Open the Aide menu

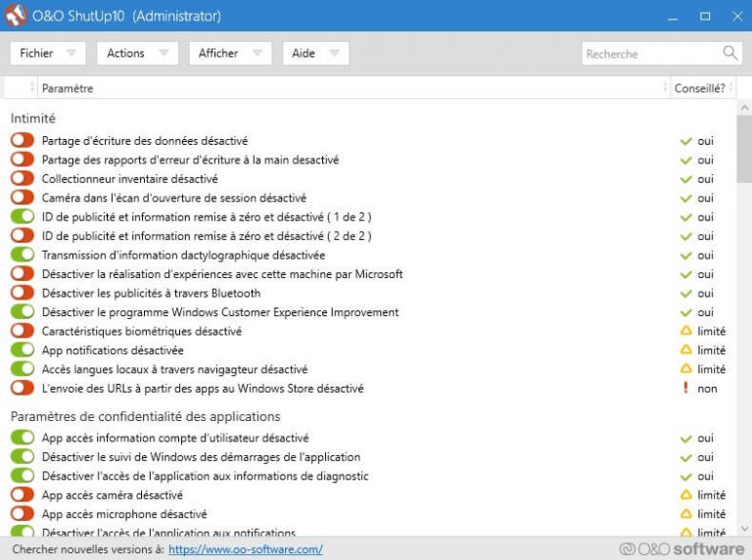click(x=315, y=53)
